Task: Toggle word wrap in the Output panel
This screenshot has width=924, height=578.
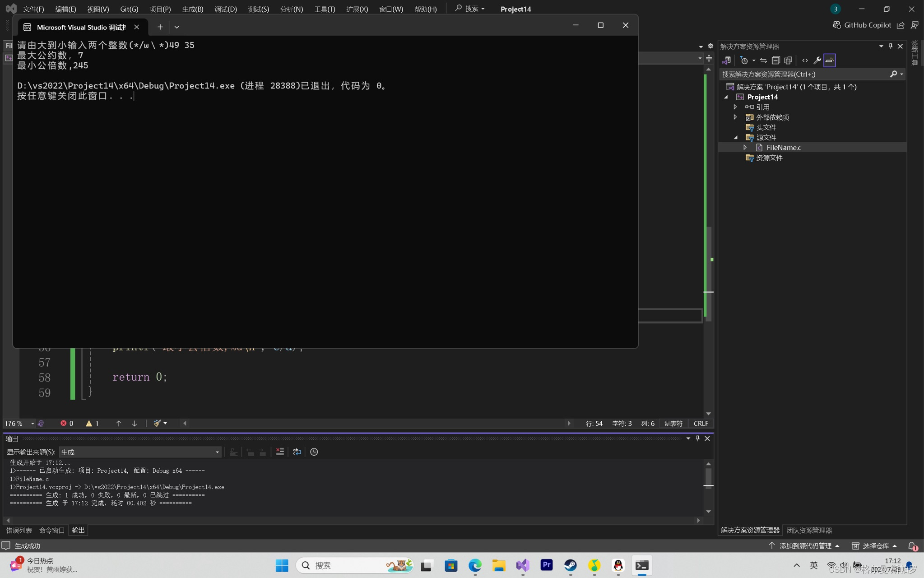Action: click(297, 452)
